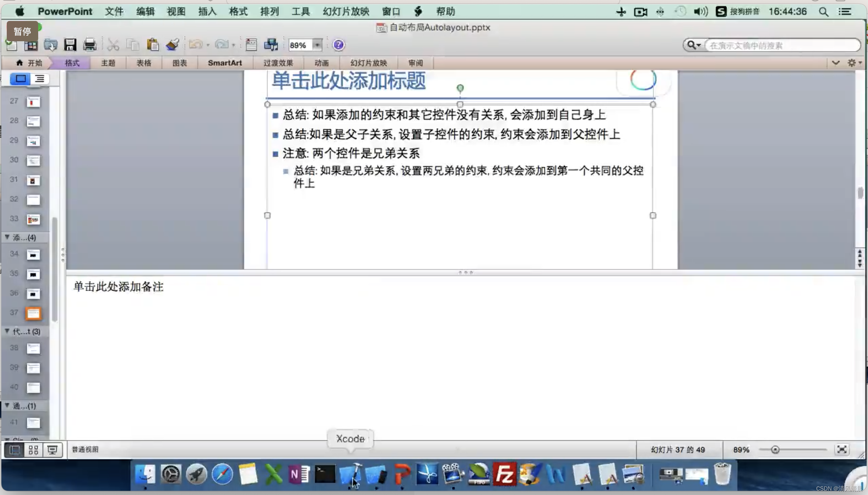
Task: Open the 89% zoom dropdown arrow
Action: point(317,45)
